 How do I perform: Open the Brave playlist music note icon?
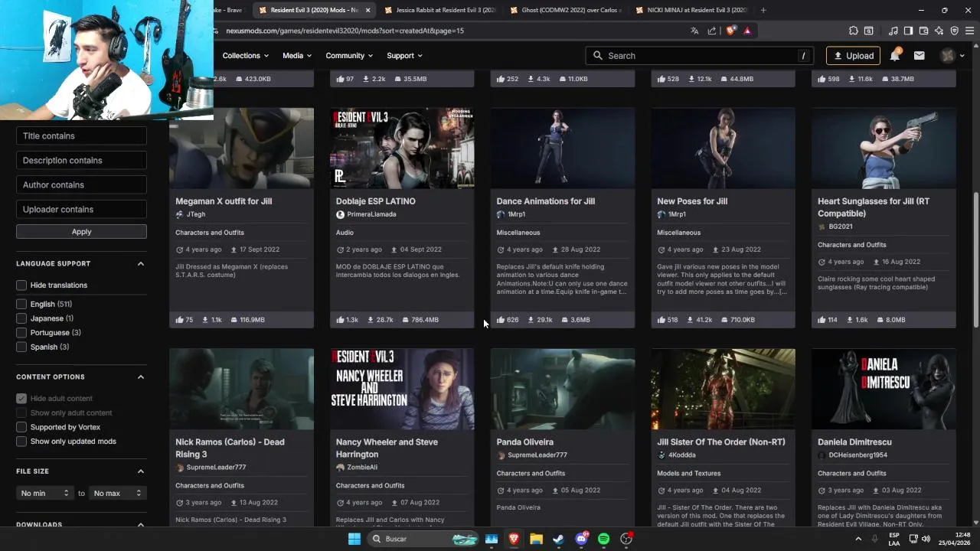click(893, 31)
